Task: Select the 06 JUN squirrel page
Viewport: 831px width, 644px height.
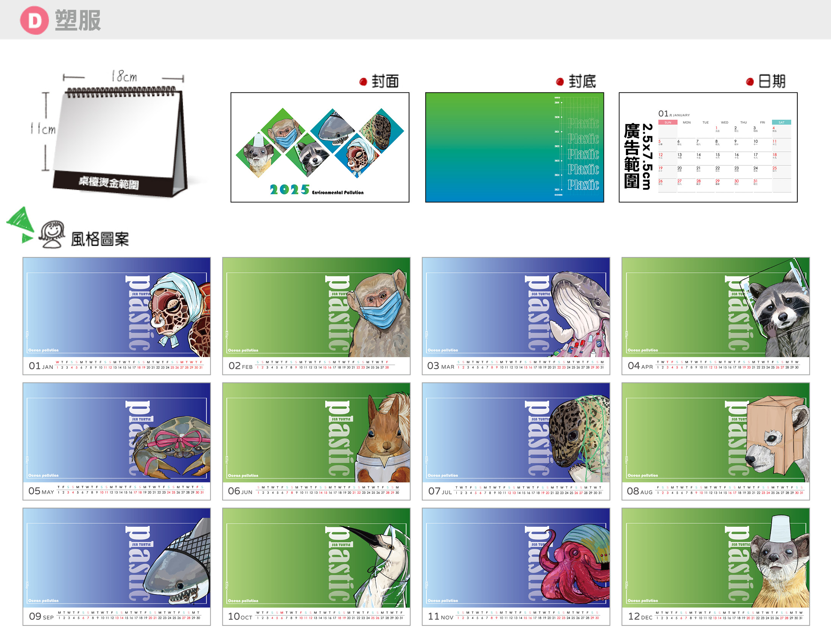Action: [316, 441]
